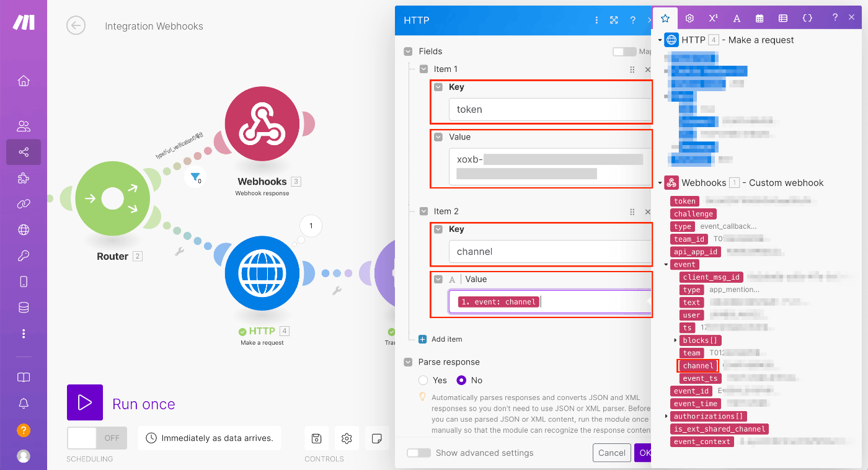Click the Item 2 Key field containing channel
This screenshot has width=868, height=470.
550,252
